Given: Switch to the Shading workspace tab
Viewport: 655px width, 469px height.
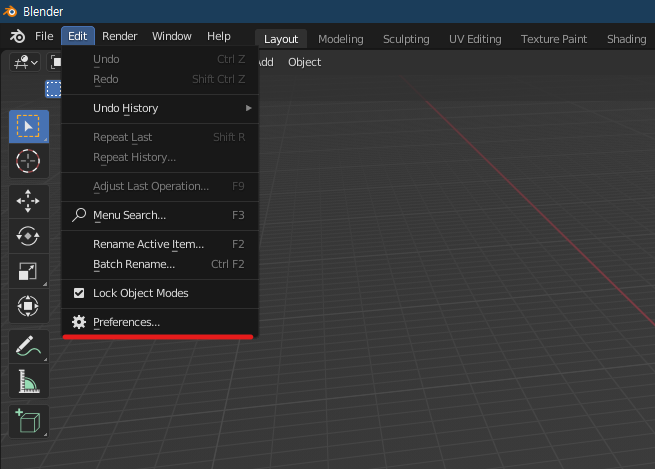Looking at the screenshot, I should 626,39.
